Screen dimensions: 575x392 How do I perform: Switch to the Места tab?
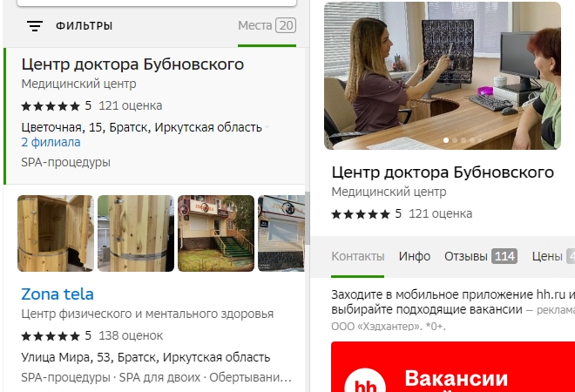point(266,25)
